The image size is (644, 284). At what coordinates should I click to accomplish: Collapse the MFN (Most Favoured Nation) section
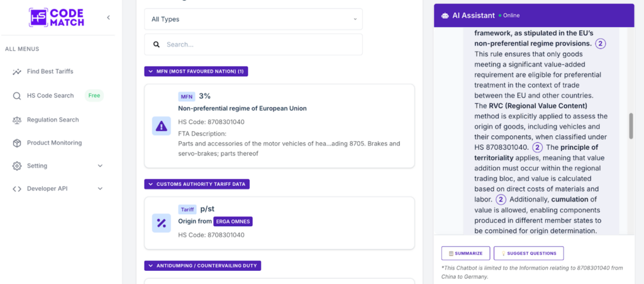click(x=196, y=71)
